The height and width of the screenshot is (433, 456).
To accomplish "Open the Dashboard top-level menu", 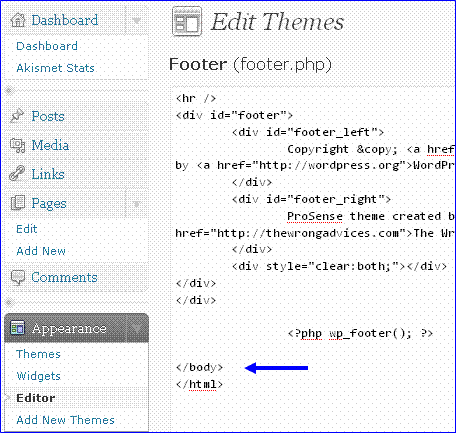I will point(65,20).
